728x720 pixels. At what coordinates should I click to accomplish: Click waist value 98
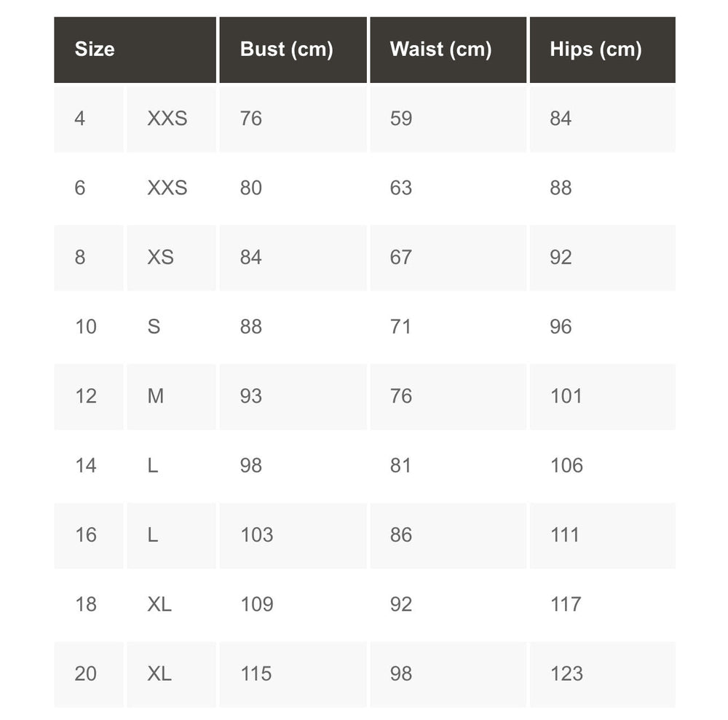pyautogui.click(x=401, y=673)
